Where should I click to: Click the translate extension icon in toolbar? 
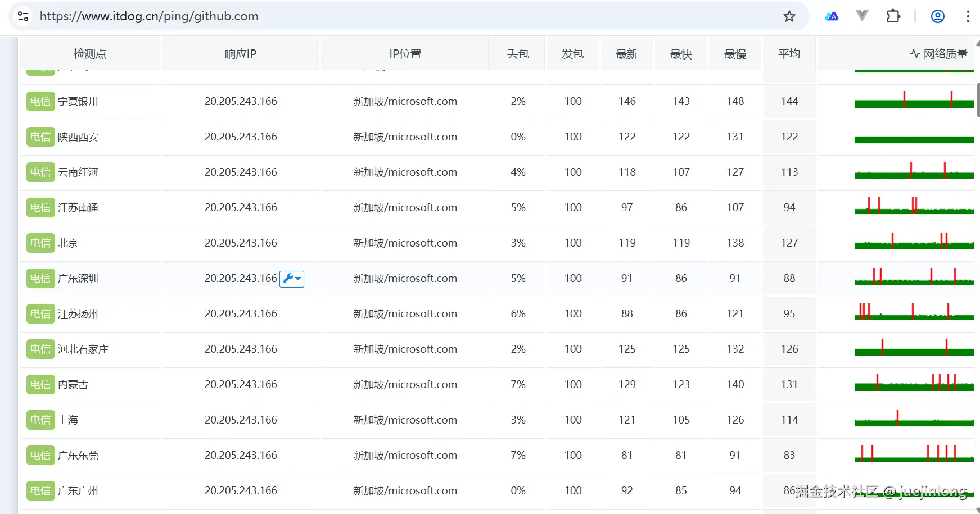pyautogui.click(x=832, y=16)
